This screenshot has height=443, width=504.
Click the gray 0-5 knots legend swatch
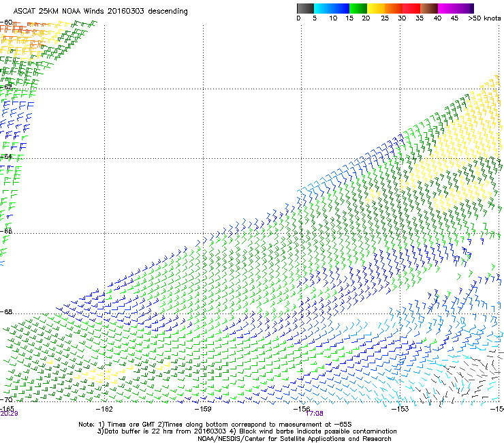tap(305, 8)
